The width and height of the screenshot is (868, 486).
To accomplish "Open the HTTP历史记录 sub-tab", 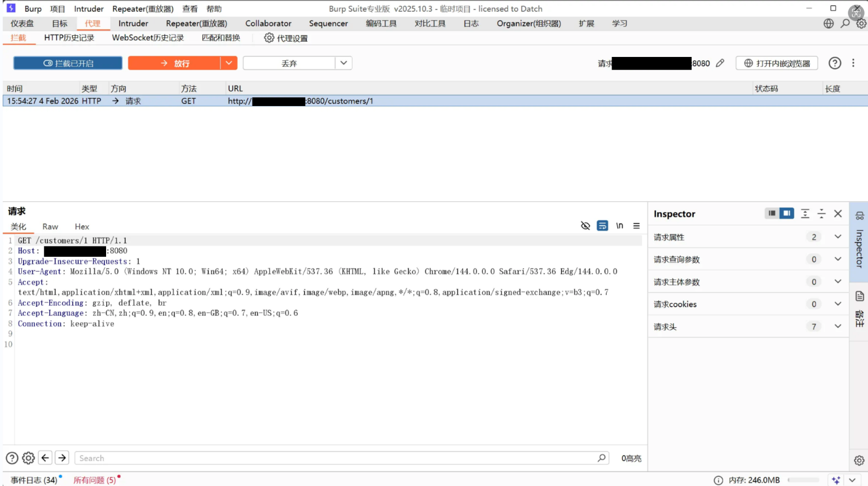I will click(x=69, y=38).
